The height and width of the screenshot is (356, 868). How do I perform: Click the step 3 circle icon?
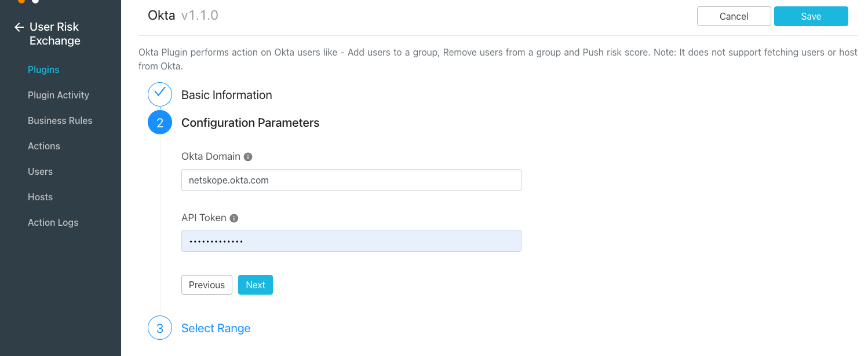pyautogui.click(x=160, y=328)
